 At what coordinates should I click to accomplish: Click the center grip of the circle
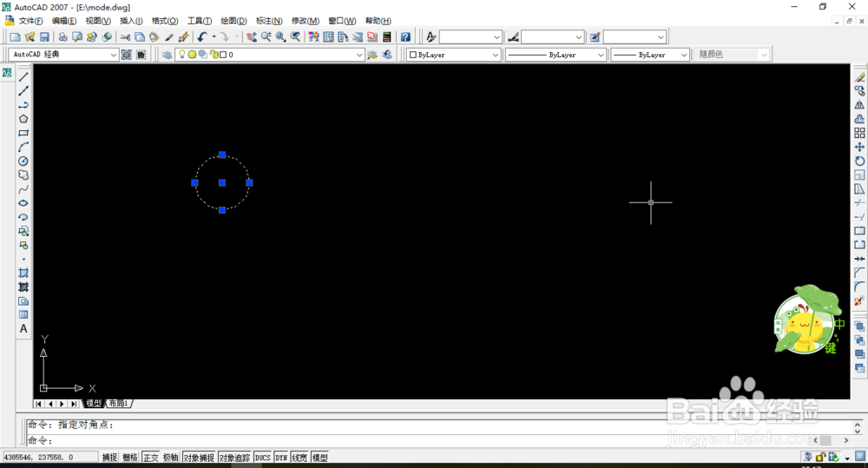click(222, 182)
